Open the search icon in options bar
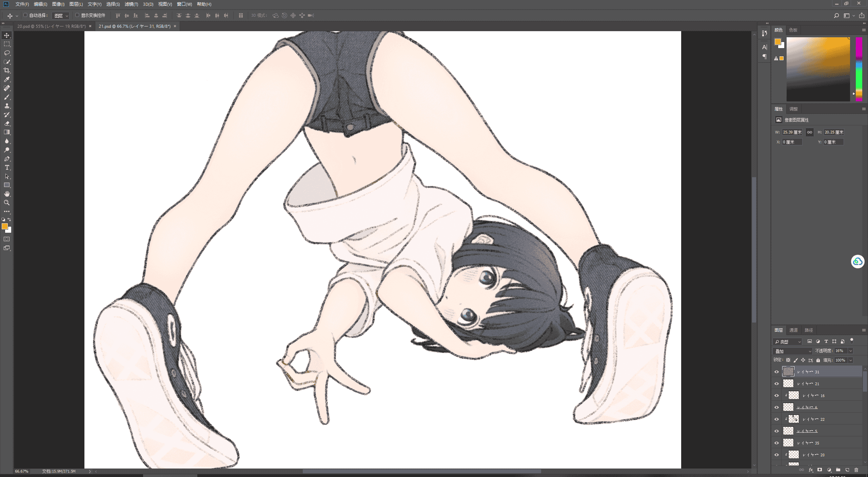 click(836, 16)
